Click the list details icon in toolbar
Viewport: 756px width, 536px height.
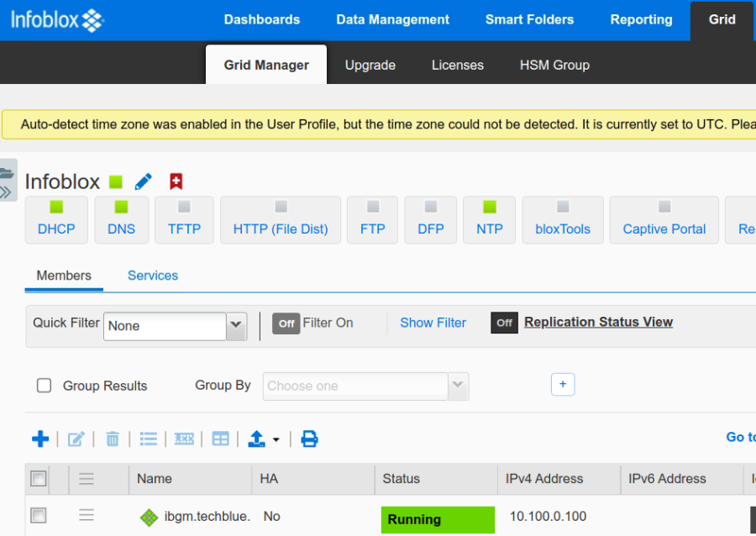pyautogui.click(x=149, y=439)
